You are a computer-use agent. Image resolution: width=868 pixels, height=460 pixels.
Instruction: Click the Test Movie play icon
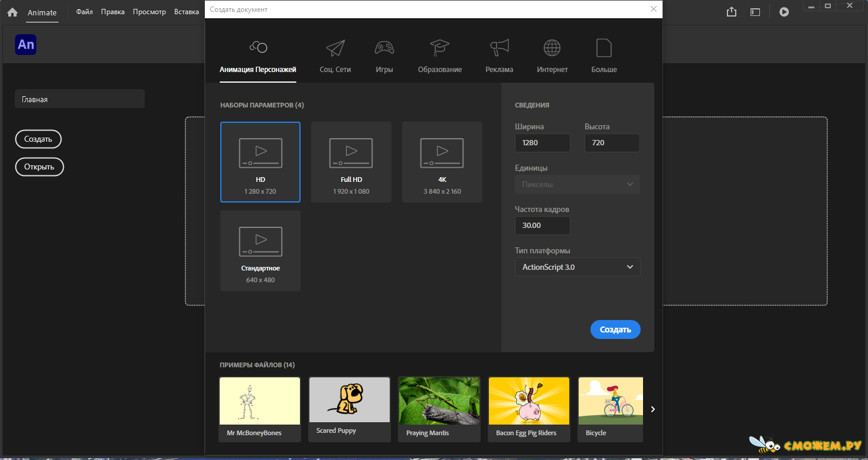784,12
